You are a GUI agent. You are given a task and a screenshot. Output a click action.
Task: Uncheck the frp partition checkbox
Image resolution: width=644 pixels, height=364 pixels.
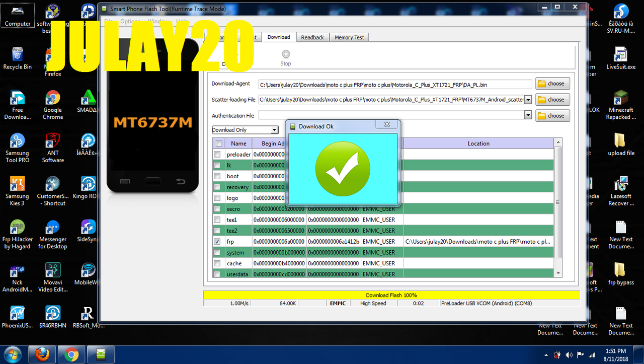click(x=217, y=242)
